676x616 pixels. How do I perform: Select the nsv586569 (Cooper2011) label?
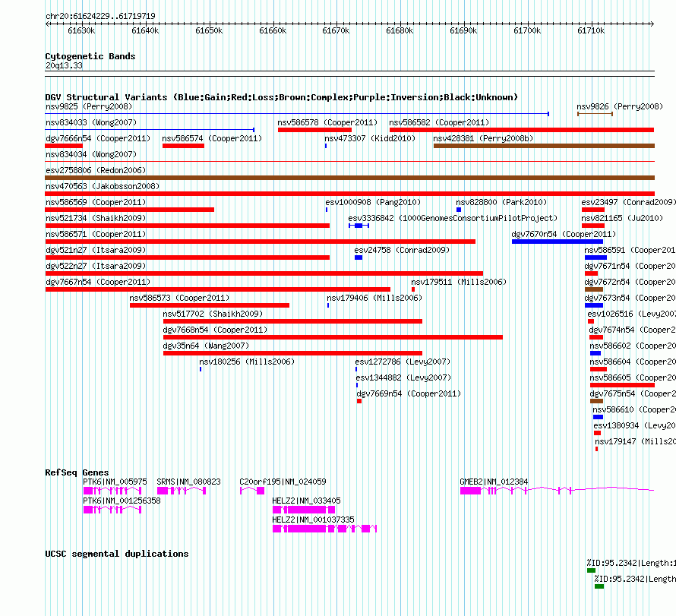tap(96, 202)
